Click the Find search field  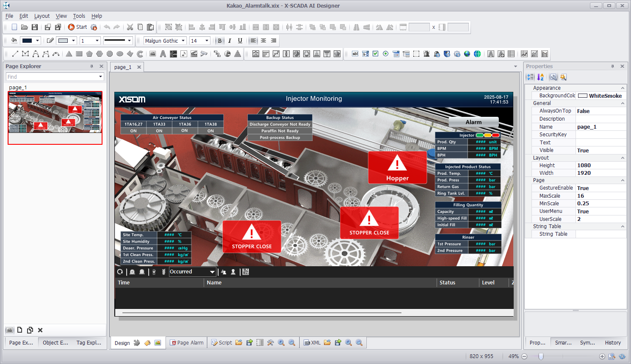(55, 77)
